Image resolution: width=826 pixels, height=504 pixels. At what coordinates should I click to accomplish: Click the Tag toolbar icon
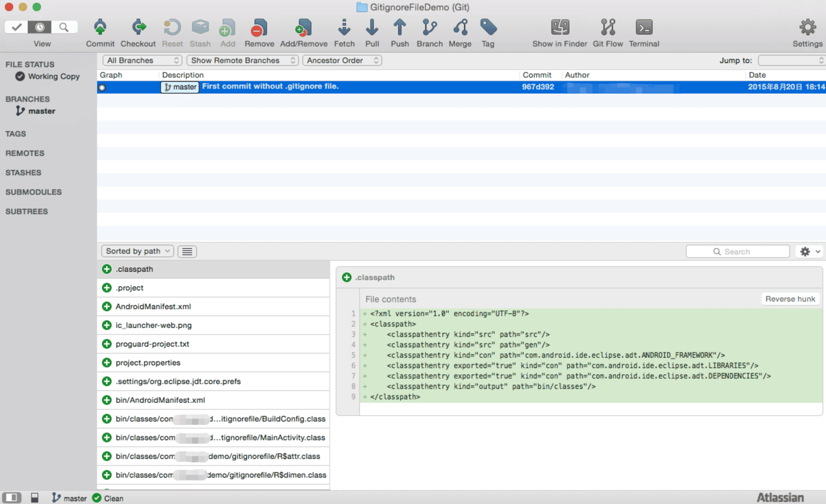(x=488, y=28)
